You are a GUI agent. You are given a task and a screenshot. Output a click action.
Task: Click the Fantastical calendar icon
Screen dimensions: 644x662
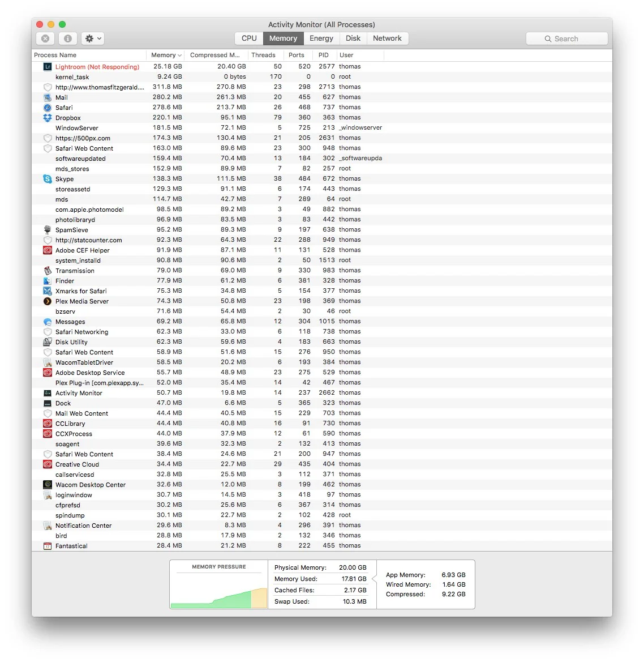48,546
